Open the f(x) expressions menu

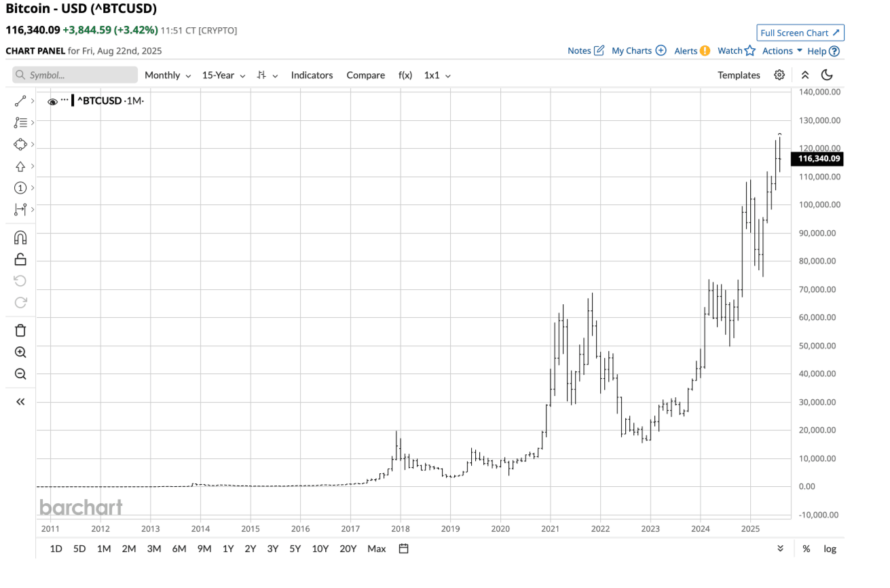coord(405,75)
